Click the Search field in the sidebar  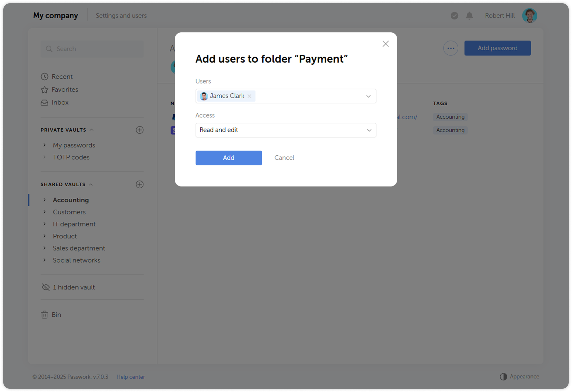point(92,49)
